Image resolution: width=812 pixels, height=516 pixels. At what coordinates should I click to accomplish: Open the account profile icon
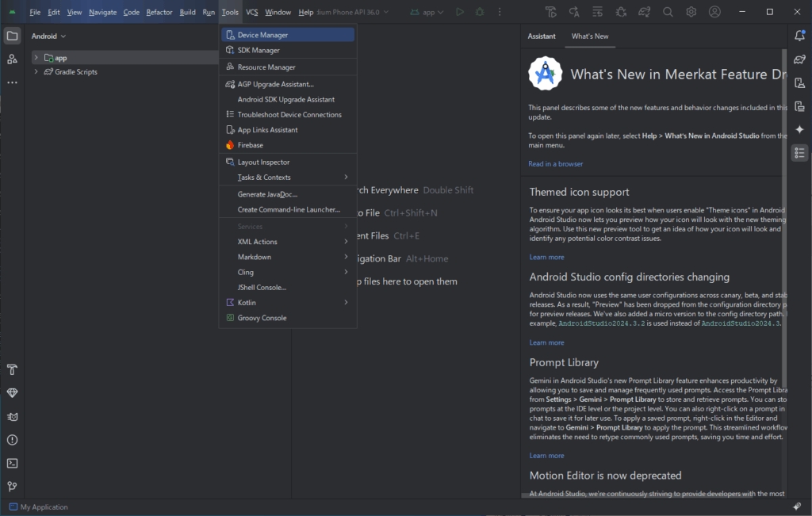[x=714, y=12]
